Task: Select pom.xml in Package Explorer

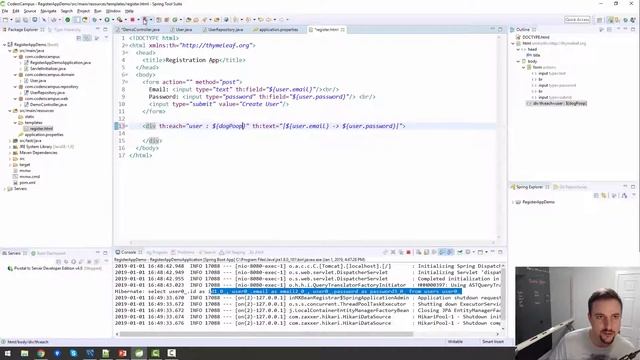Action: coord(24,182)
